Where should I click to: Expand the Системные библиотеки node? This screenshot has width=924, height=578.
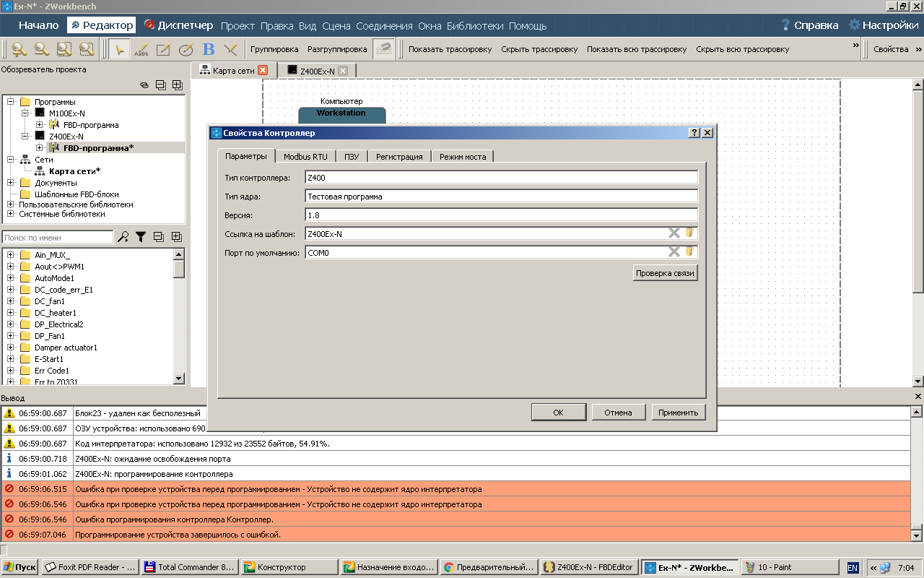click(x=11, y=214)
